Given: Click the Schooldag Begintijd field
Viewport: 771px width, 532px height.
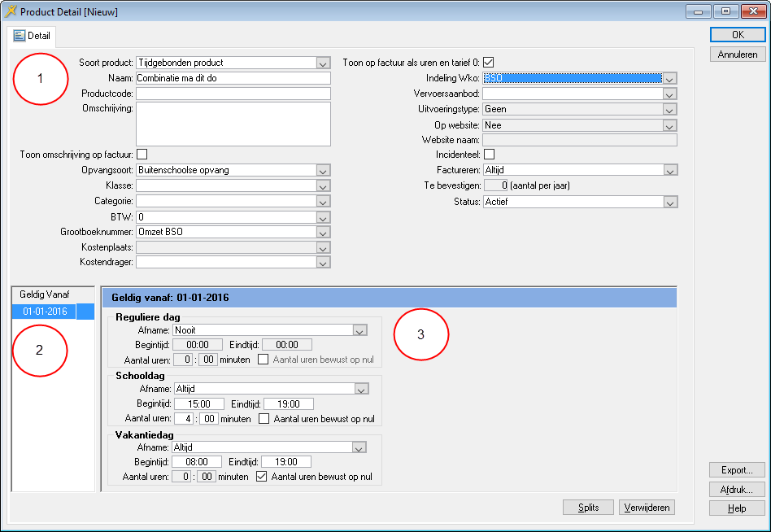Looking at the screenshot, I should (199, 403).
